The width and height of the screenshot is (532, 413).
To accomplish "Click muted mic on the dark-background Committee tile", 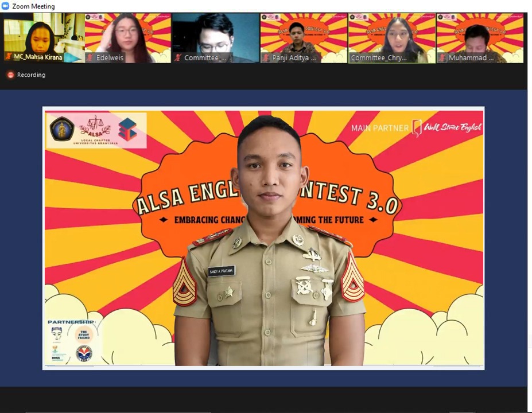I will (x=178, y=58).
